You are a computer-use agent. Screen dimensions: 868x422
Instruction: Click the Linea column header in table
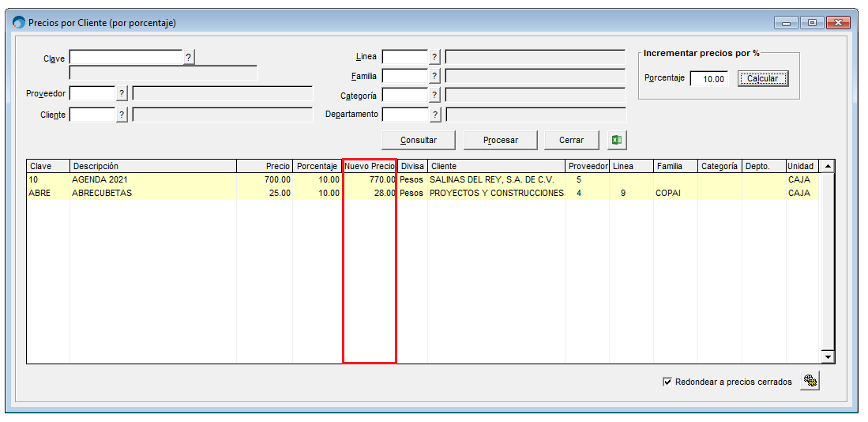coord(632,166)
